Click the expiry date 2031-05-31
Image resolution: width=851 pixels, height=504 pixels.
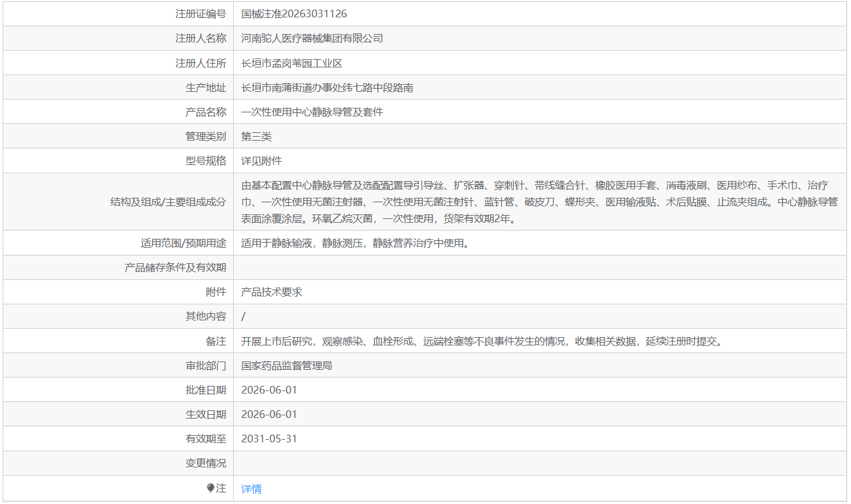pyautogui.click(x=269, y=439)
